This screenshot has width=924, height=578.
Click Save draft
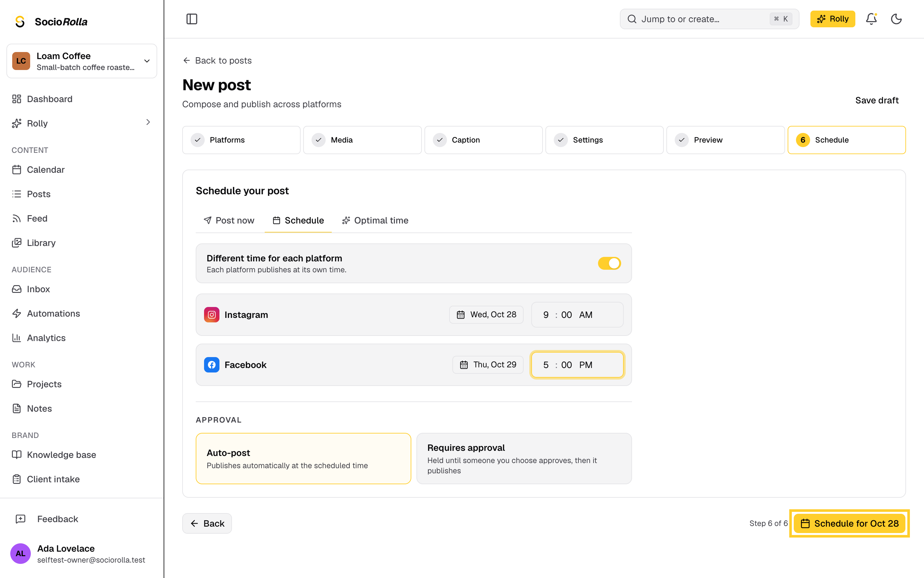[x=877, y=101]
